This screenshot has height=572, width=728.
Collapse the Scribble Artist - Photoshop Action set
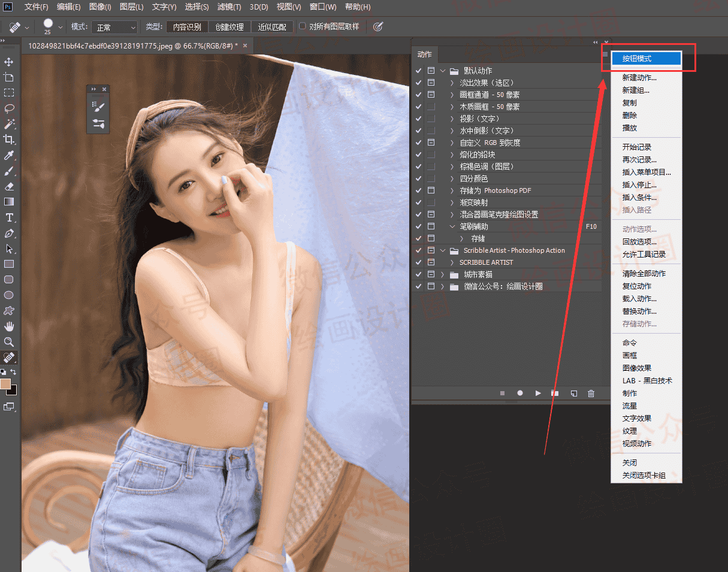click(x=443, y=250)
